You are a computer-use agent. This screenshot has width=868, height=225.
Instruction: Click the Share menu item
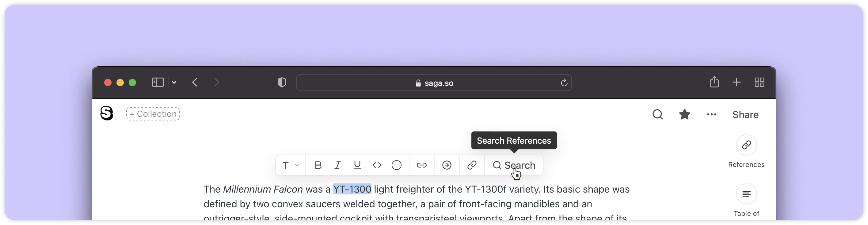[x=745, y=115]
